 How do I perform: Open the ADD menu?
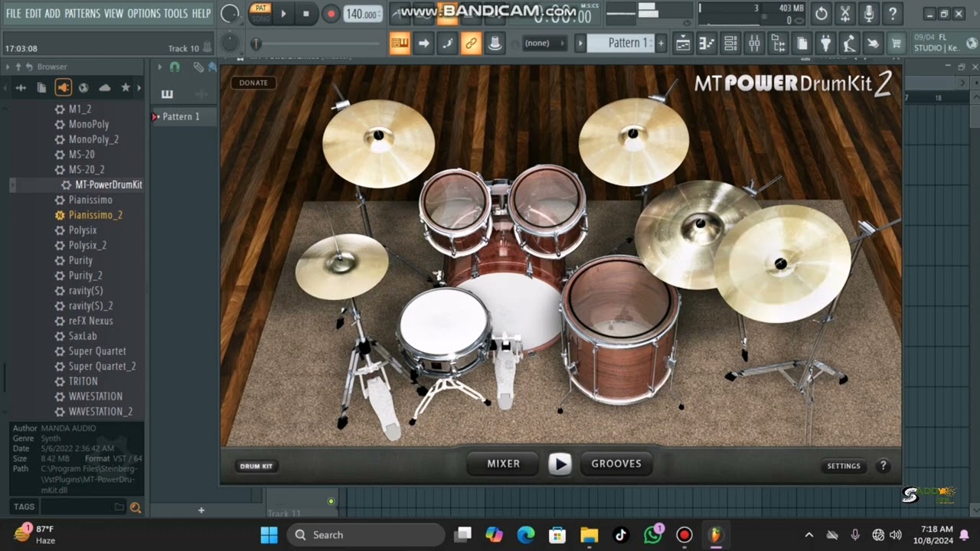[x=52, y=13]
